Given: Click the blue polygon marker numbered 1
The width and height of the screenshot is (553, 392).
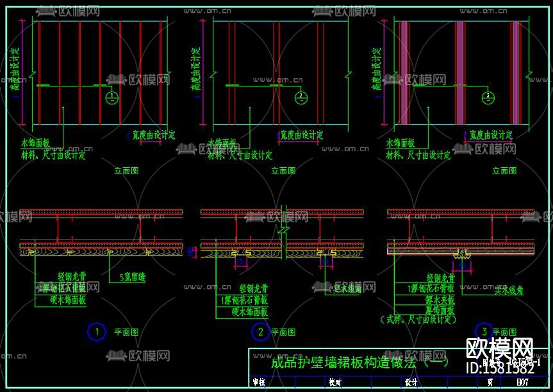Looking at the screenshot, I should click(x=97, y=332).
